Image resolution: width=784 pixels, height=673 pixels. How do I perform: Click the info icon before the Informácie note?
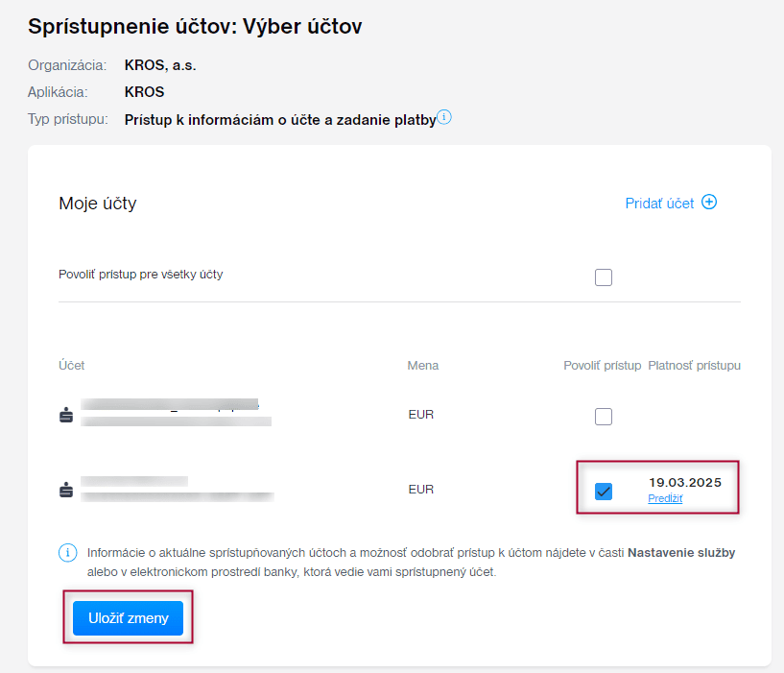67,552
